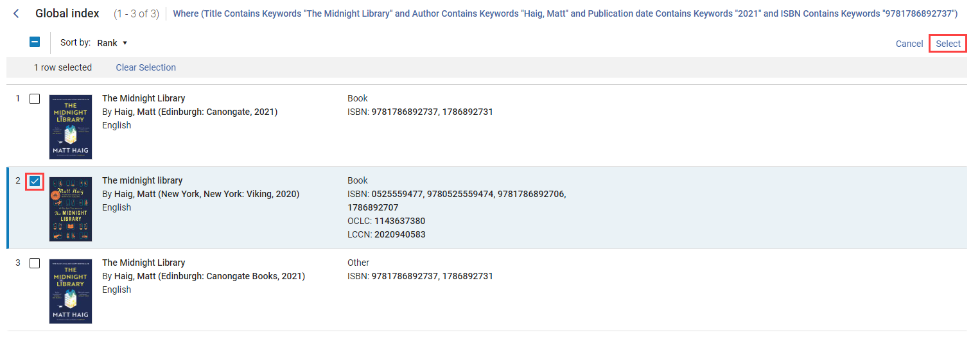Open the third result's cover thumbnail

point(71,291)
